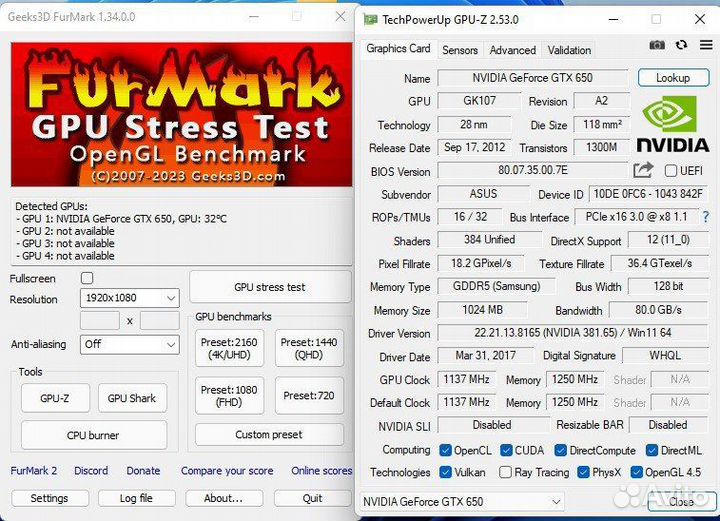Take a screenshot with GPU-Z camera icon
This screenshot has height=521, width=720.
657,45
